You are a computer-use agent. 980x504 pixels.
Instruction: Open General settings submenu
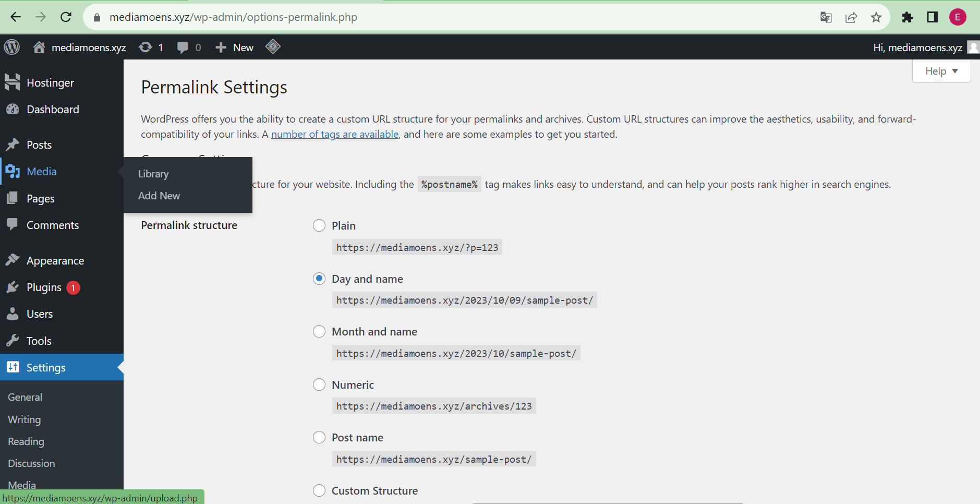(25, 397)
